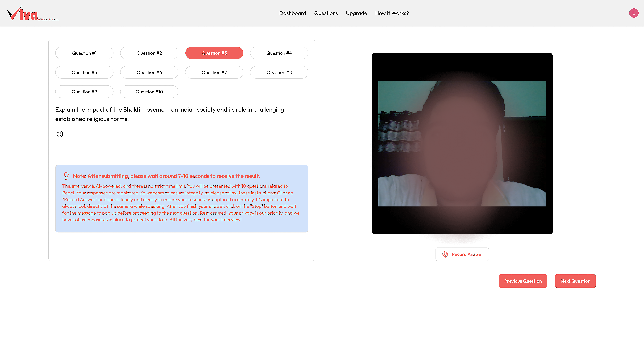Click the 'This interview is AI-powered' instructions text
This screenshot has width=644, height=362.
(181, 203)
